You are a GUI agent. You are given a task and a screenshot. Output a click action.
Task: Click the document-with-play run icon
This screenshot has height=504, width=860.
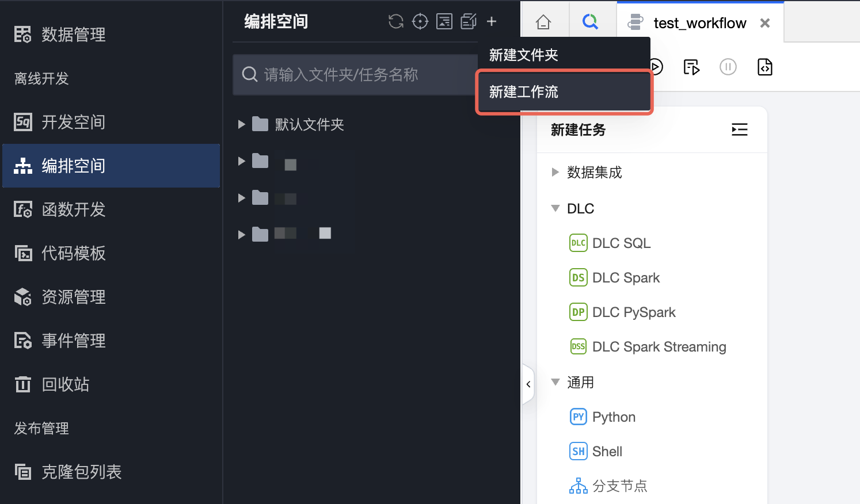(691, 67)
